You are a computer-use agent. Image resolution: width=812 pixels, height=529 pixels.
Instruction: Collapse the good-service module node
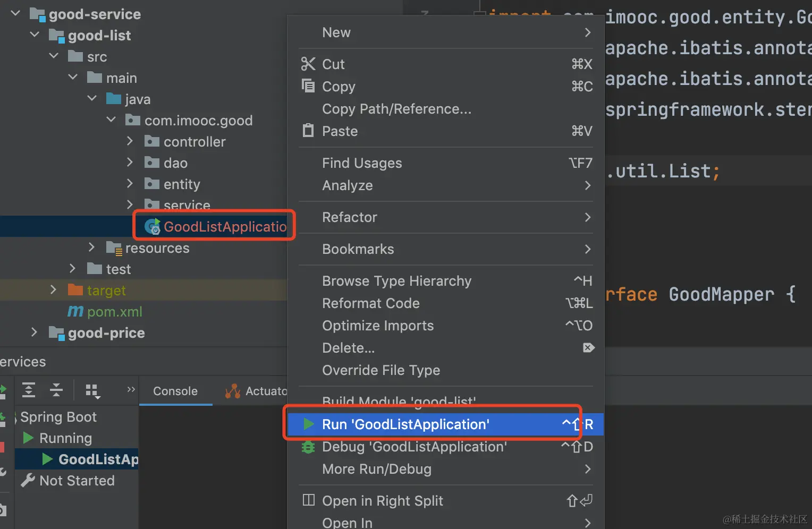[x=16, y=13]
